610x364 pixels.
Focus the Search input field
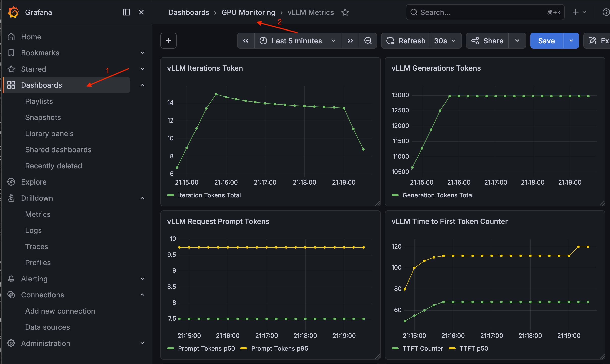tap(485, 12)
